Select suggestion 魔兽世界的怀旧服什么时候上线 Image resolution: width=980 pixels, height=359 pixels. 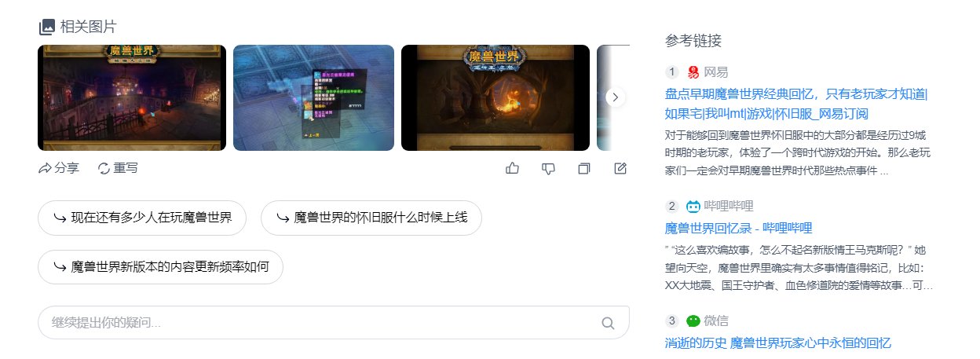click(371, 218)
